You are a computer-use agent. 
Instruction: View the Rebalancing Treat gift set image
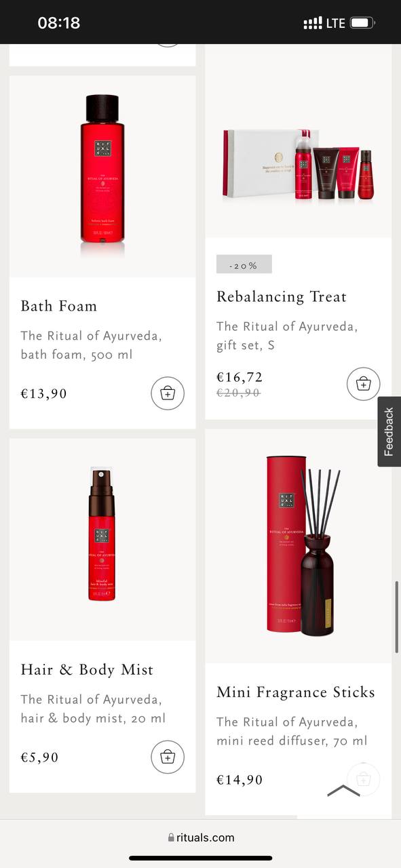[299, 165]
